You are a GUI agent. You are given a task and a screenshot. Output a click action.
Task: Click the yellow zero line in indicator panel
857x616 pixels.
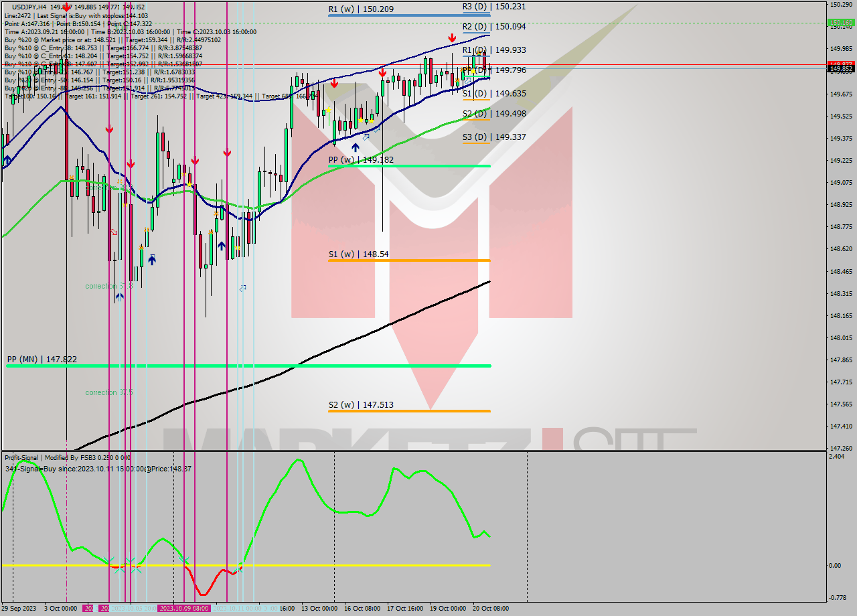[x=246, y=565]
